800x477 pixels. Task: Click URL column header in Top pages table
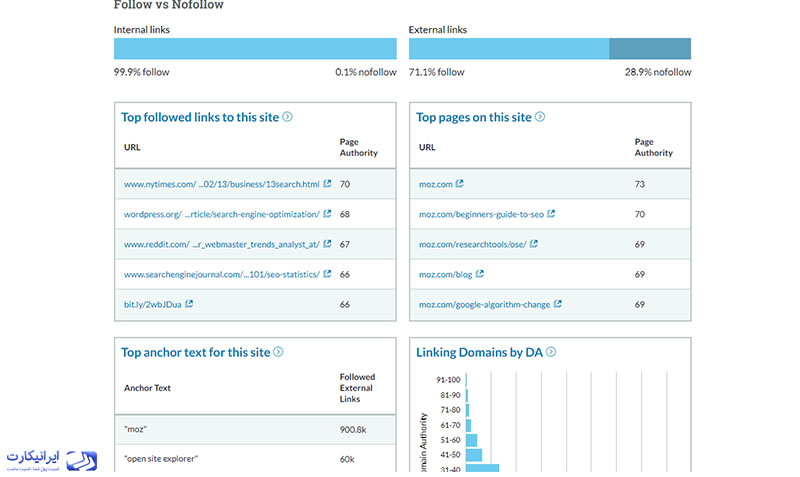pyautogui.click(x=427, y=147)
